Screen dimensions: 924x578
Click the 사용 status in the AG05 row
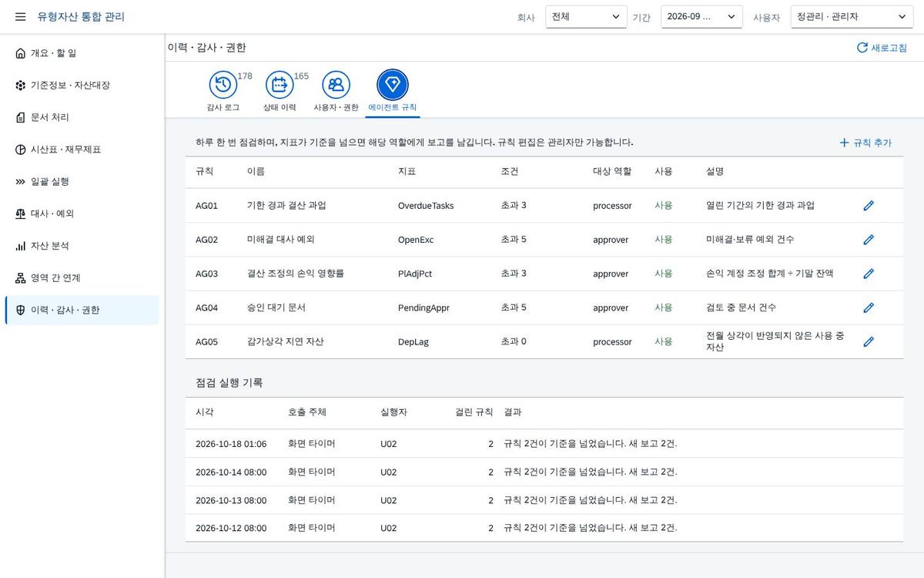point(663,341)
